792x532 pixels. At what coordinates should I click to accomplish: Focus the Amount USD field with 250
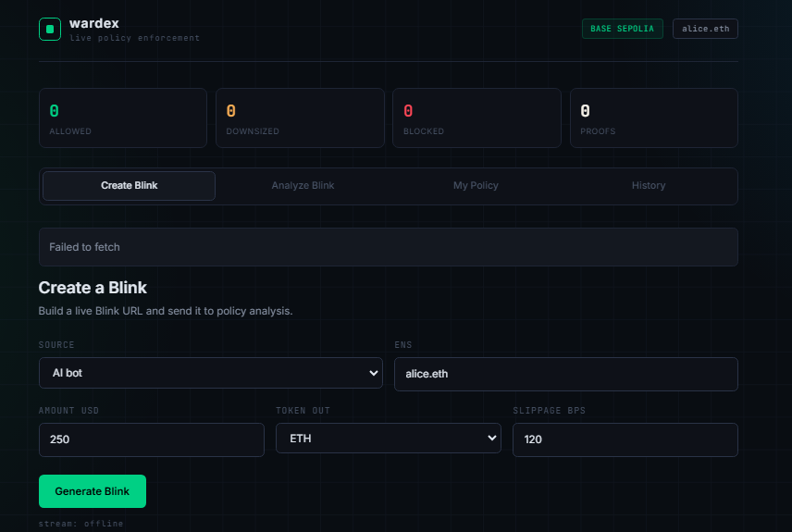tap(152, 440)
